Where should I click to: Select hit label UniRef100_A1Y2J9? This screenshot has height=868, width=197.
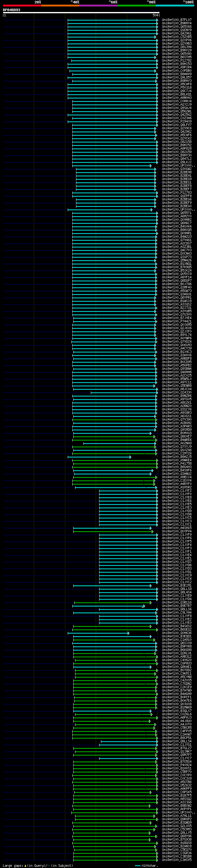176,104
